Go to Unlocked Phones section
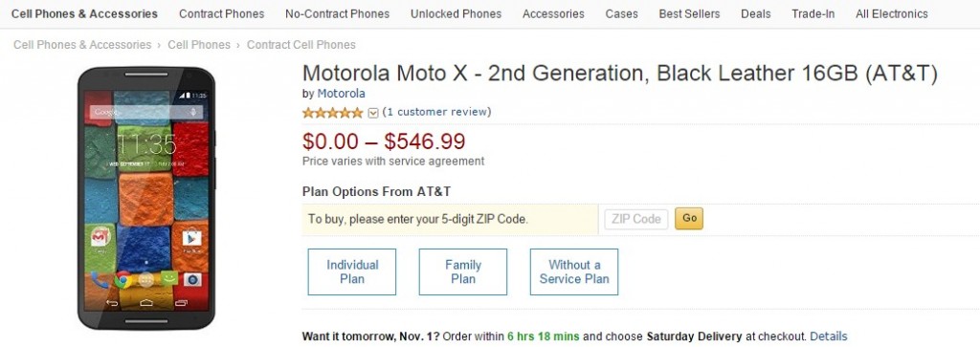This screenshot has height=347, width=980. tap(456, 13)
